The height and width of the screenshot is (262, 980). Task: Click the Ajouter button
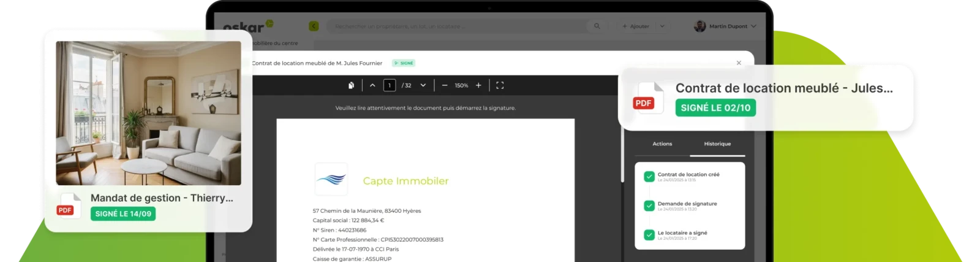click(x=636, y=26)
